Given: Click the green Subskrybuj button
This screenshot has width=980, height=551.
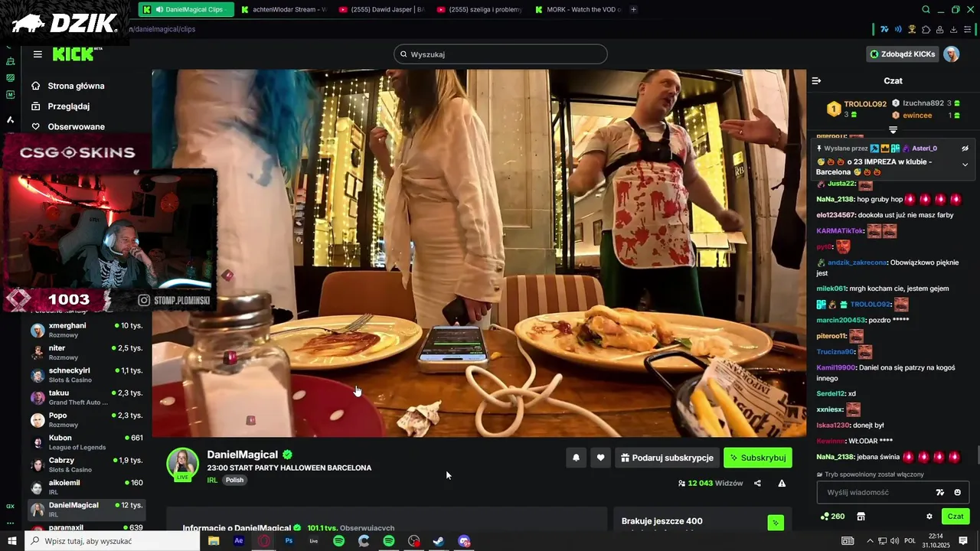Looking at the screenshot, I should 758,458.
